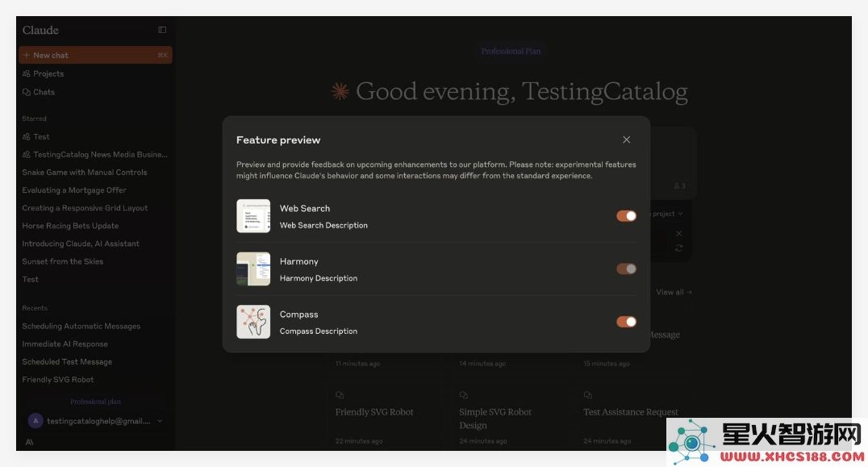Image resolution: width=868 pixels, height=467 pixels.
Task: Turn off the Compass feature switch
Action: (x=626, y=322)
